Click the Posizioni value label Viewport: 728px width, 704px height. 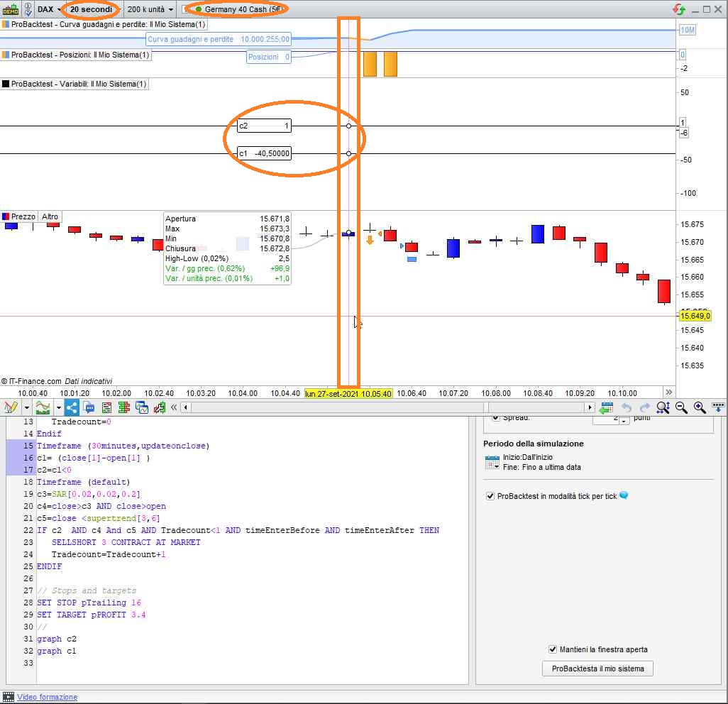click(269, 57)
